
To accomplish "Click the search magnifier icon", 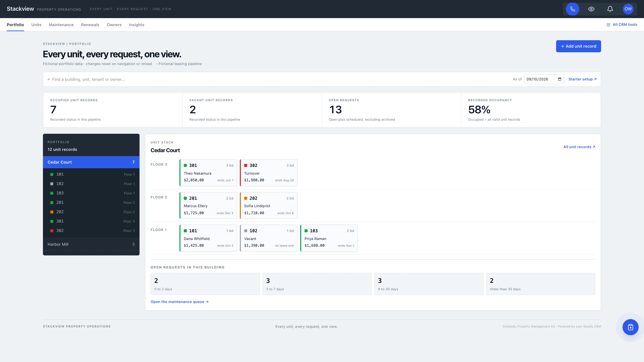I will [48, 79].
